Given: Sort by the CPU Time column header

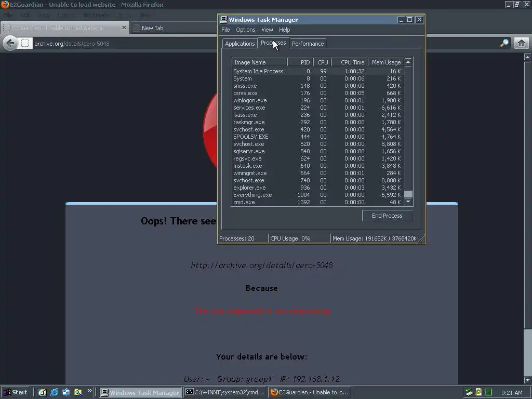Looking at the screenshot, I should pyautogui.click(x=350, y=62).
